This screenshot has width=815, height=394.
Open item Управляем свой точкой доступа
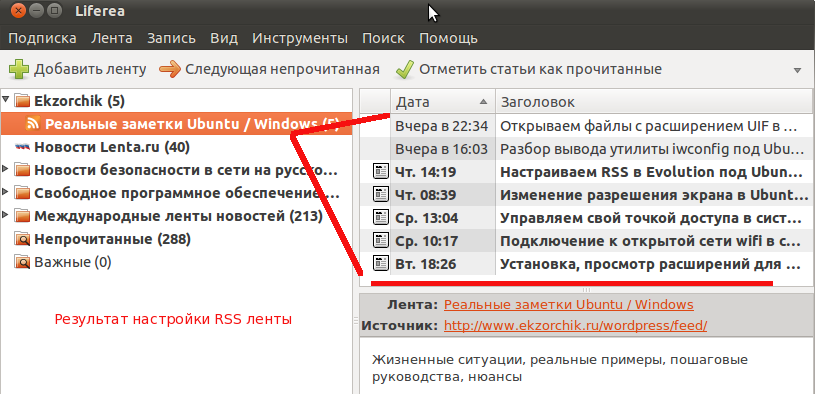[654, 217]
